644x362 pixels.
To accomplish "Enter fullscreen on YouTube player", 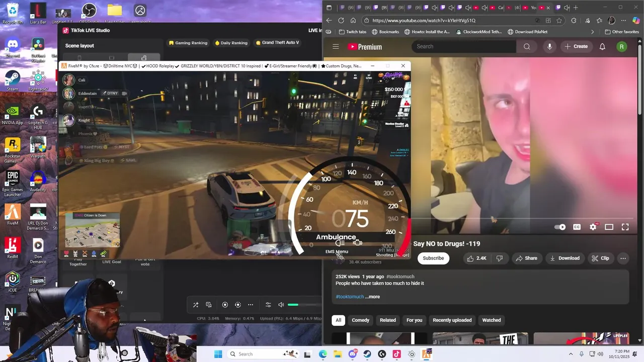I will tap(625, 227).
